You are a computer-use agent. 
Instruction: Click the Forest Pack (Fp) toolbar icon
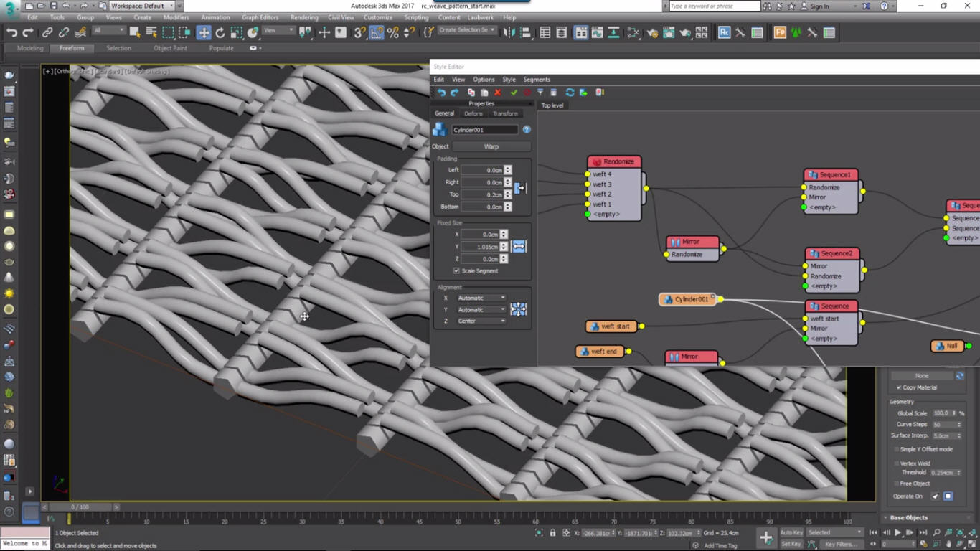click(x=780, y=32)
